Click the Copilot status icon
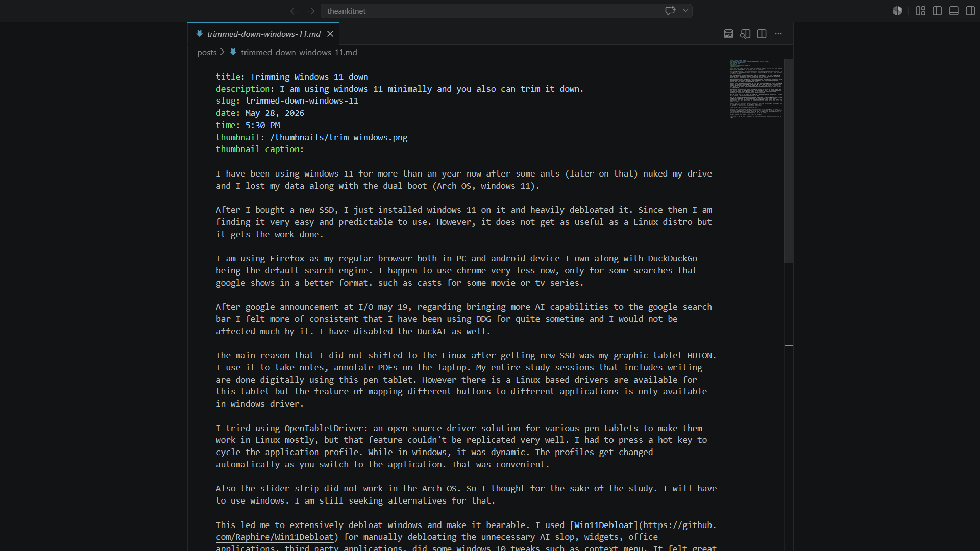 click(897, 11)
